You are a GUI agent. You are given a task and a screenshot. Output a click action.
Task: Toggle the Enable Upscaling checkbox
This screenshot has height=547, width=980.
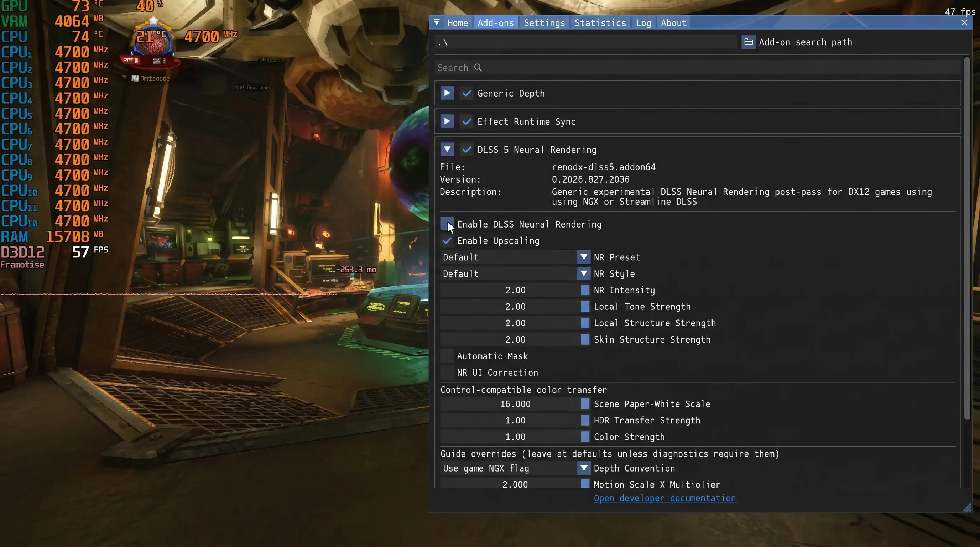tap(447, 241)
